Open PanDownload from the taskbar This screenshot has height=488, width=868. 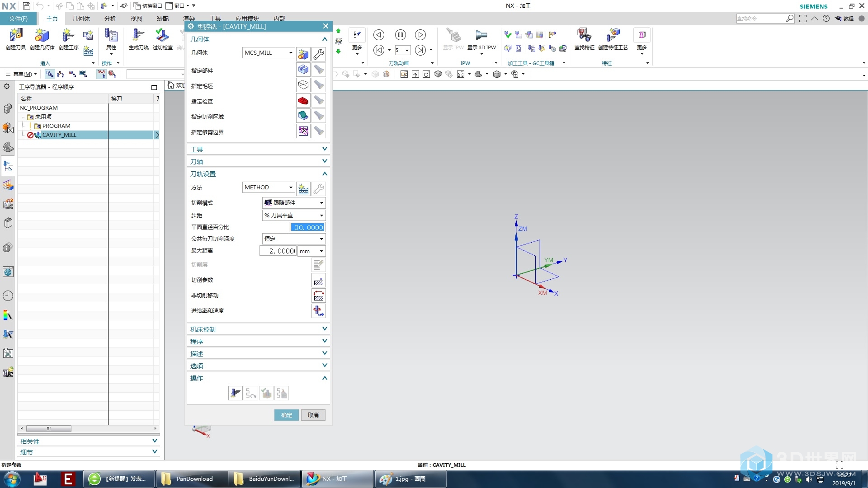click(x=191, y=479)
